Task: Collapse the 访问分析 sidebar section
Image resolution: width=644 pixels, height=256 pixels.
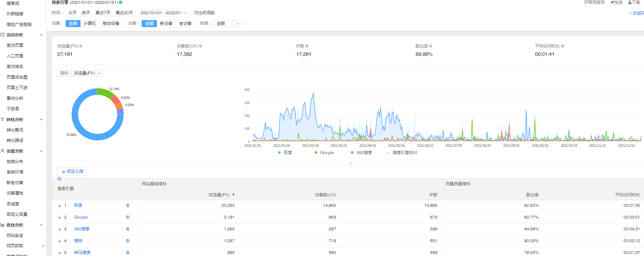Action: 41,35
